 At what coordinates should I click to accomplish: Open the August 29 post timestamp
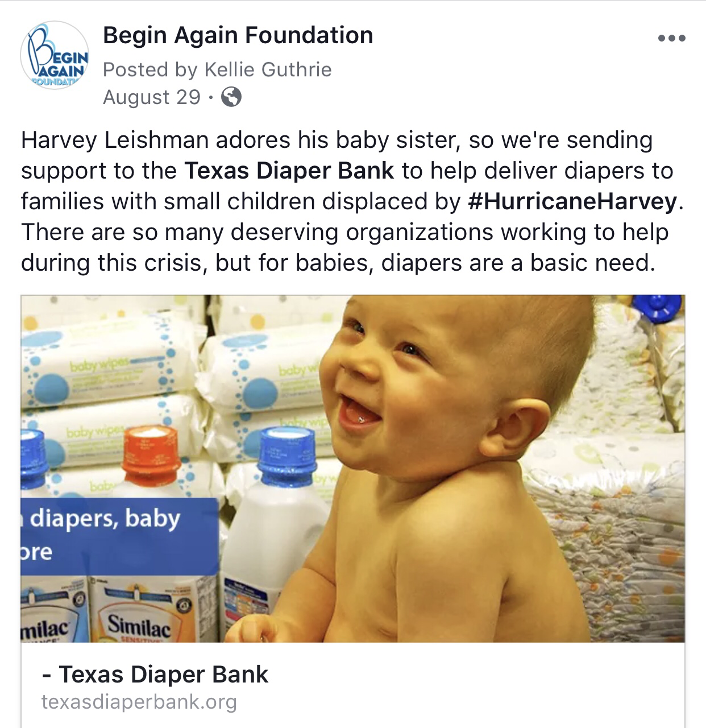pos(152,97)
